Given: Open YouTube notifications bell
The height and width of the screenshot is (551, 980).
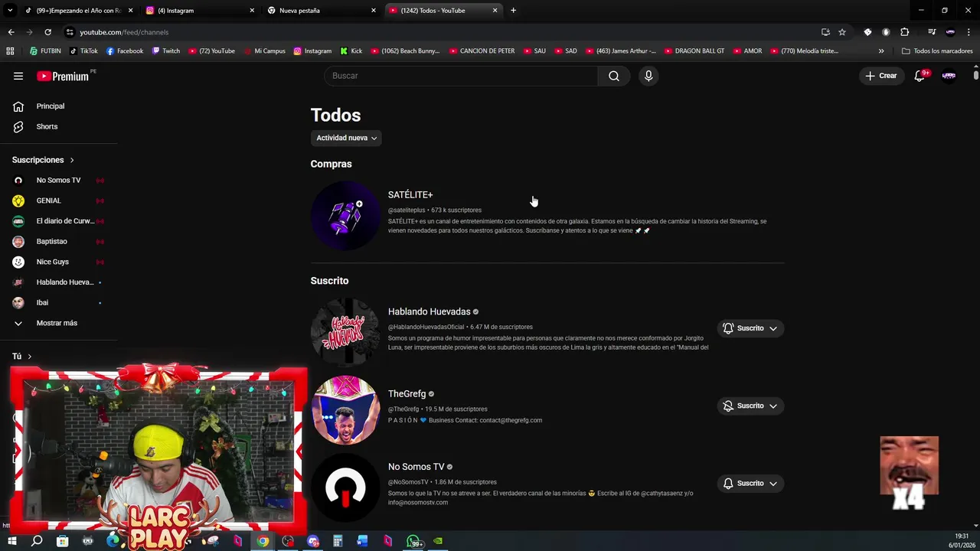Looking at the screenshot, I should (920, 76).
